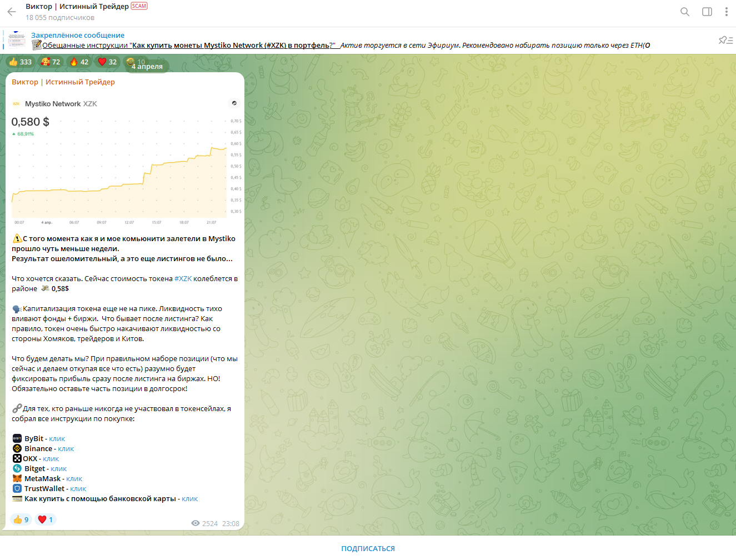736x560 pixels.
Task: Open the Bitget клик link
Action: pos(59,469)
